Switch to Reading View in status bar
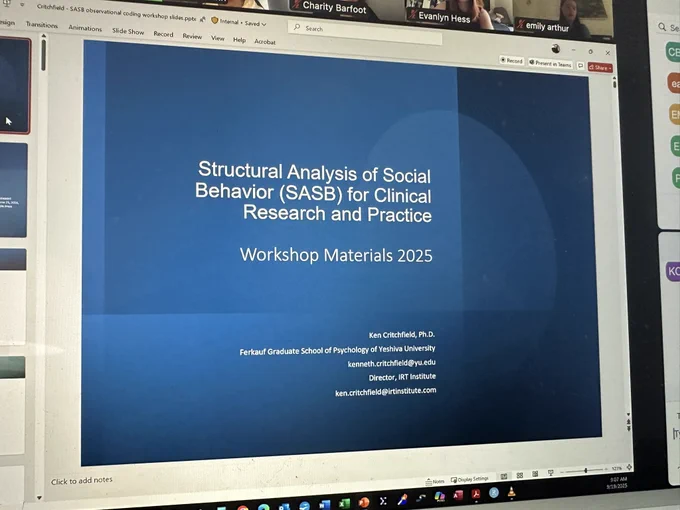The image size is (680, 510). [x=535, y=474]
